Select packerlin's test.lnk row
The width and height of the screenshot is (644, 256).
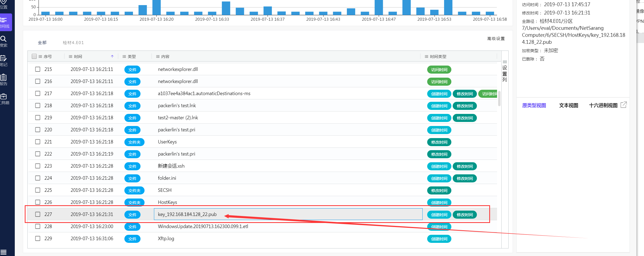(x=262, y=106)
